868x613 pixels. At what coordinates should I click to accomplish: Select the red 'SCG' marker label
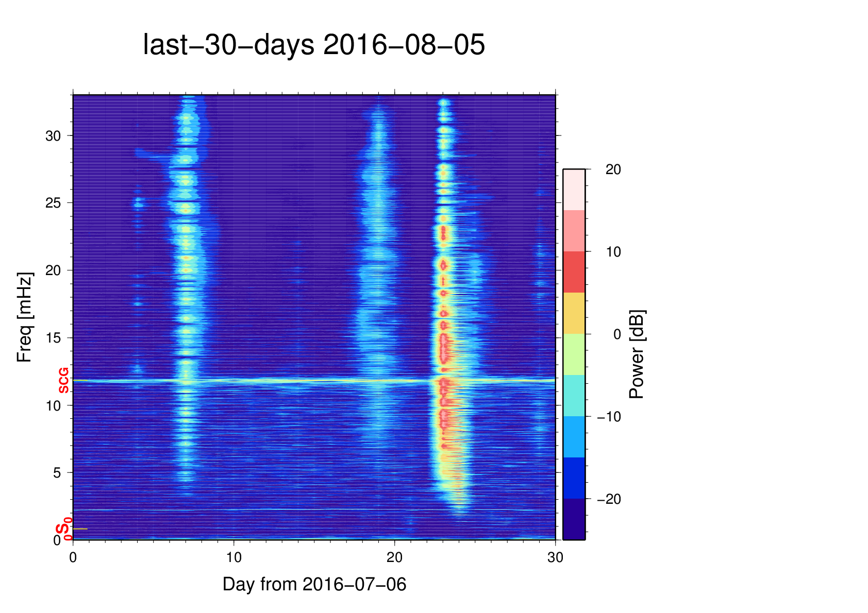click(x=63, y=381)
